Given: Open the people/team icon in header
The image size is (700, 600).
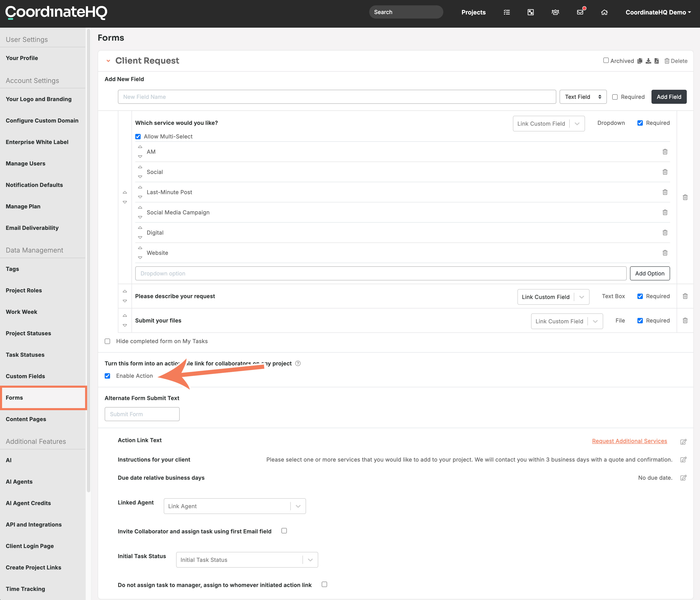Looking at the screenshot, I should [x=555, y=12].
